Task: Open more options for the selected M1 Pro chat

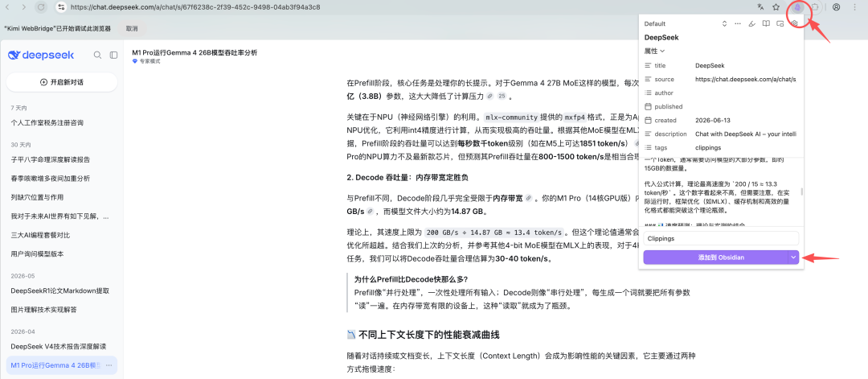Action: [x=109, y=365]
